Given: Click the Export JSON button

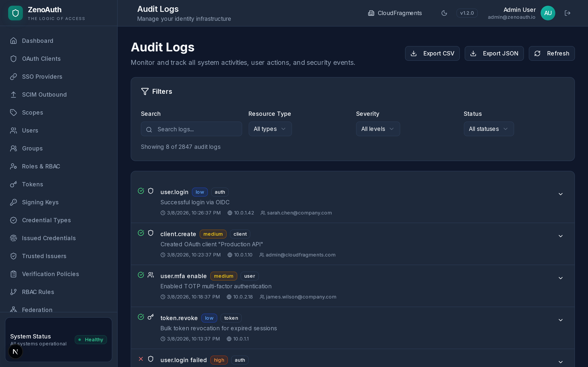Looking at the screenshot, I should pyautogui.click(x=494, y=53).
